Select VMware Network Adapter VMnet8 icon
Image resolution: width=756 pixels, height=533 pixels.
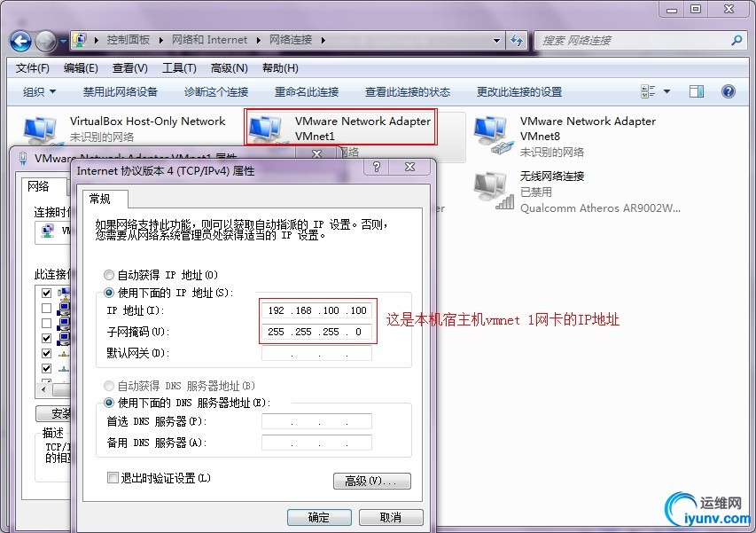(492, 135)
